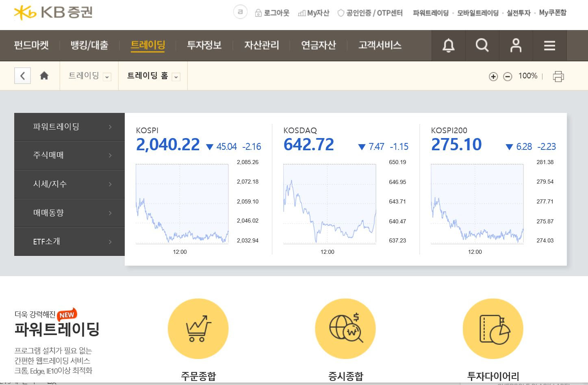Click KOSPI value 2,040.22
The width and height of the screenshot is (588, 385).
click(168, 145)
